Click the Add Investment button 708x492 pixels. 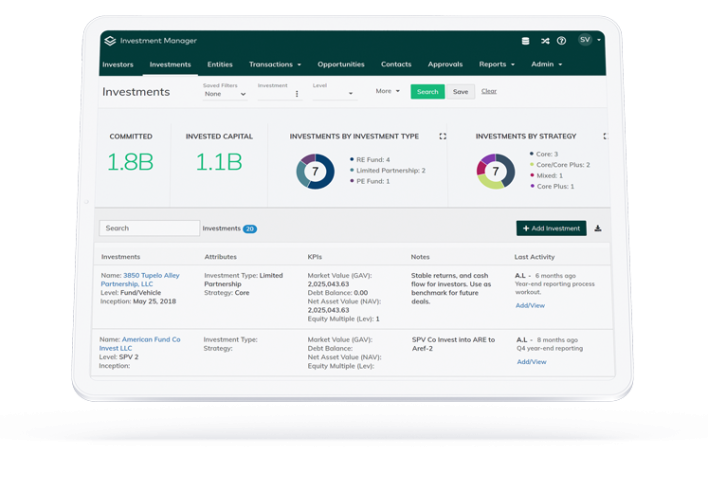pyautogui.click(x=551, y=228)
